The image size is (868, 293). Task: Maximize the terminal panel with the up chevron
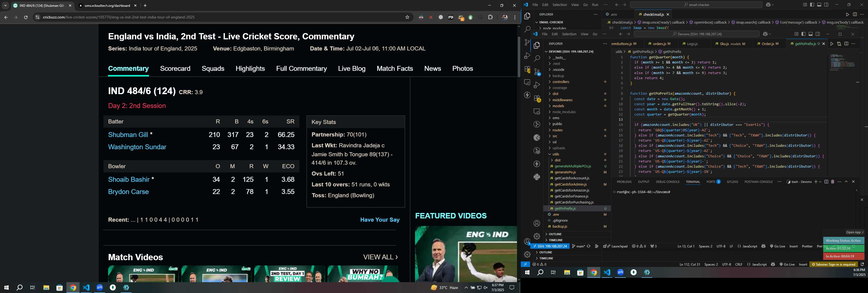846,182
